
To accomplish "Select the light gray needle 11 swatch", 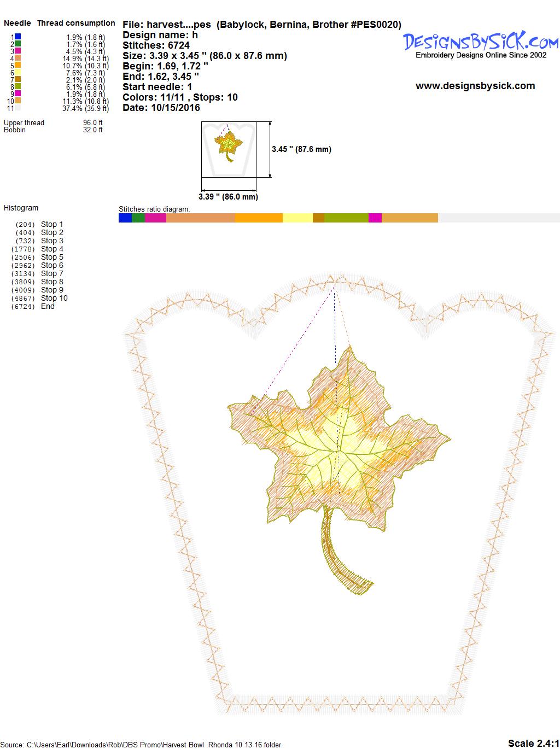I will 17,108.
